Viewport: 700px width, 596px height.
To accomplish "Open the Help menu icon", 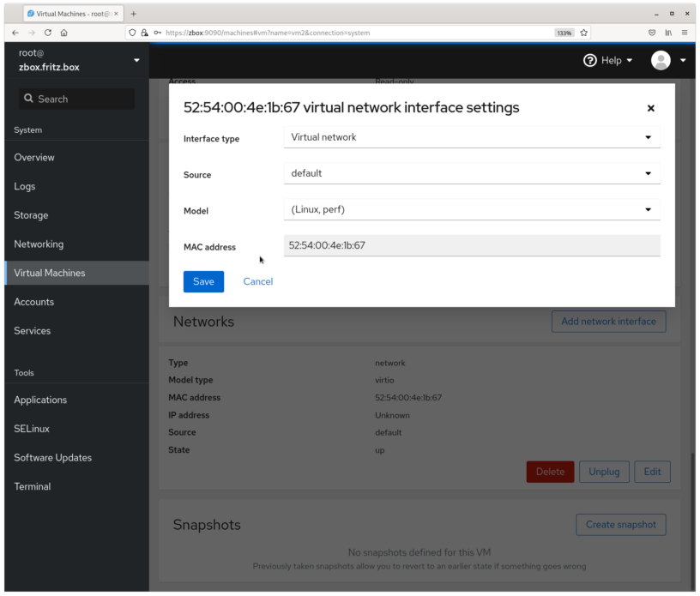I will [589, 60].
